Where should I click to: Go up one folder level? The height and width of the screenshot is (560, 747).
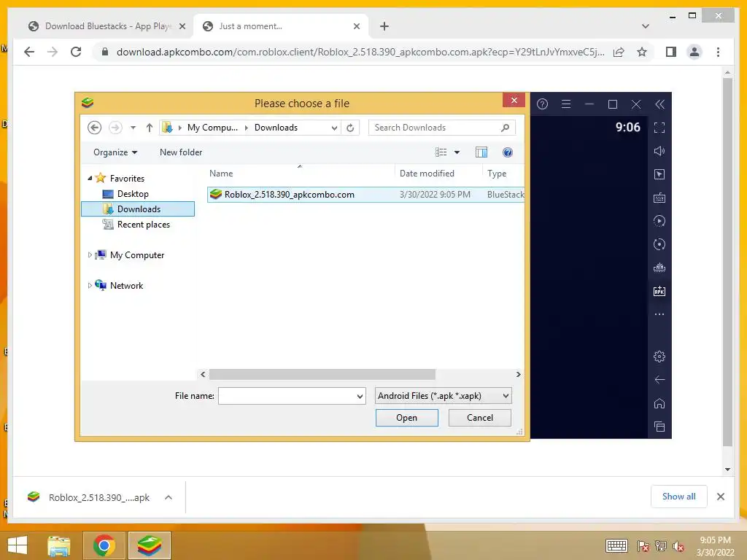[149, 128]
